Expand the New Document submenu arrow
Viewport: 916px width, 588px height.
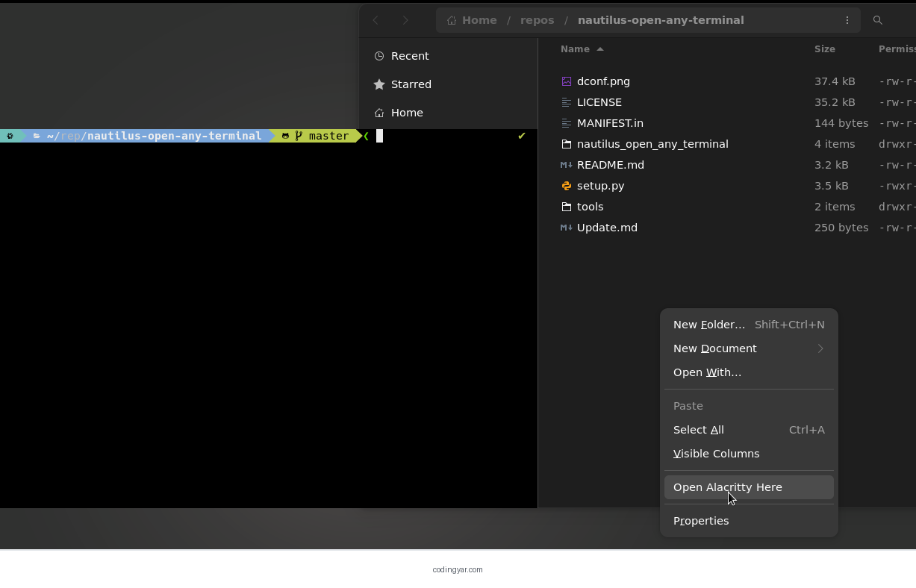coord(820,348)
